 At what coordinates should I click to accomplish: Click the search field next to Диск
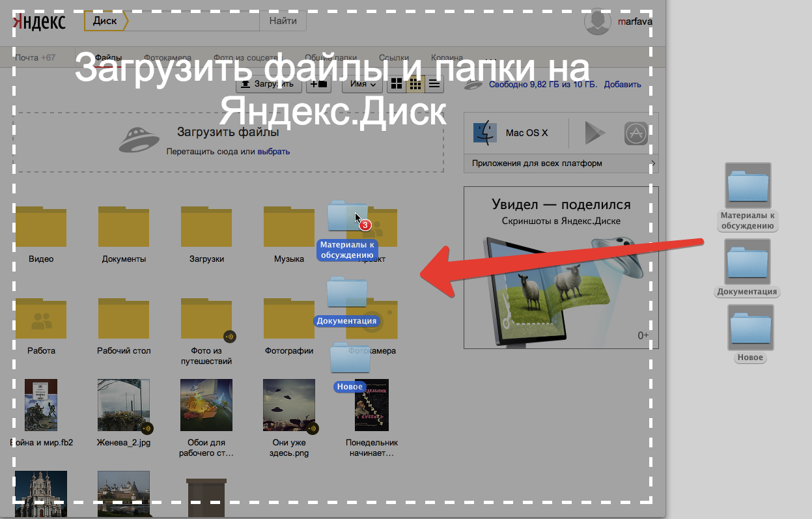(194, 21)
